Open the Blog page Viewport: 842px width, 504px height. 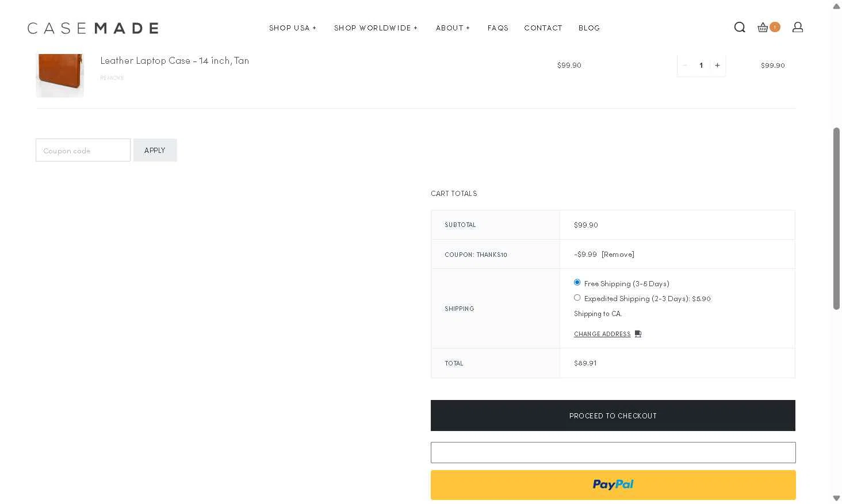(x=589, y=28)
